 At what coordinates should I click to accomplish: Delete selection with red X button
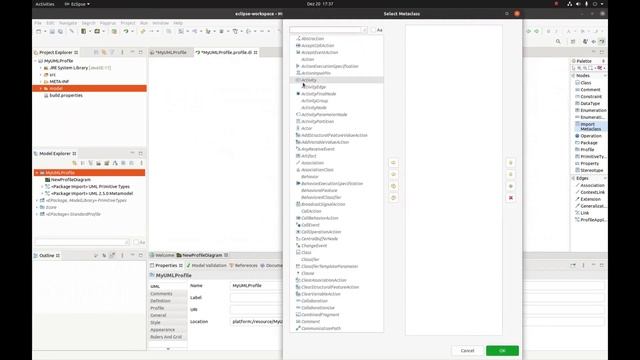[511, 198]
